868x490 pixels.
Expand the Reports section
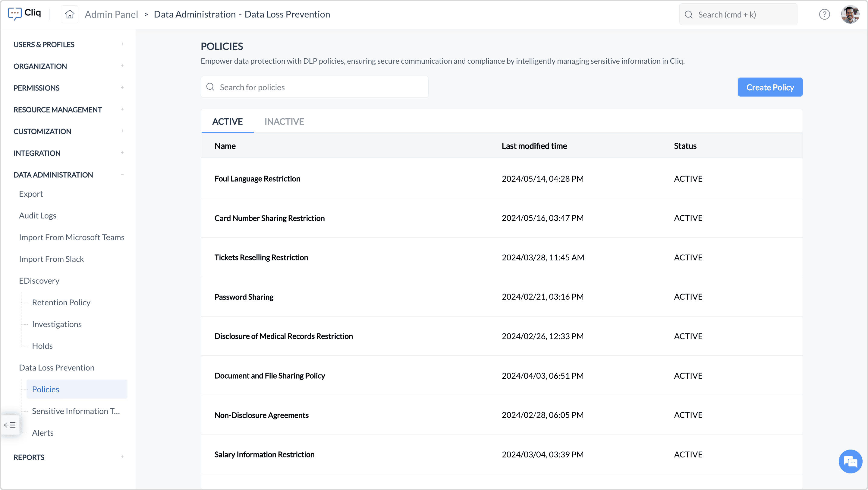click(x=122, y=457)
